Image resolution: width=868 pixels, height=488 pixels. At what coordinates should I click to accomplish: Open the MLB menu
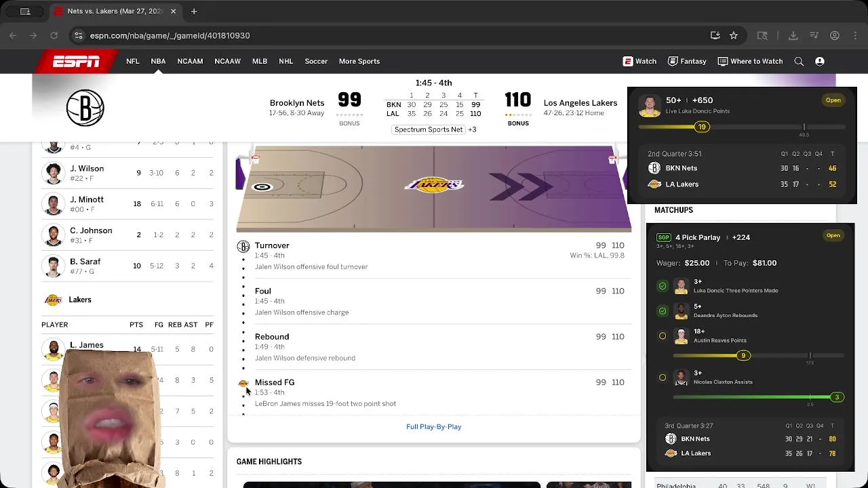coord(260,61)
